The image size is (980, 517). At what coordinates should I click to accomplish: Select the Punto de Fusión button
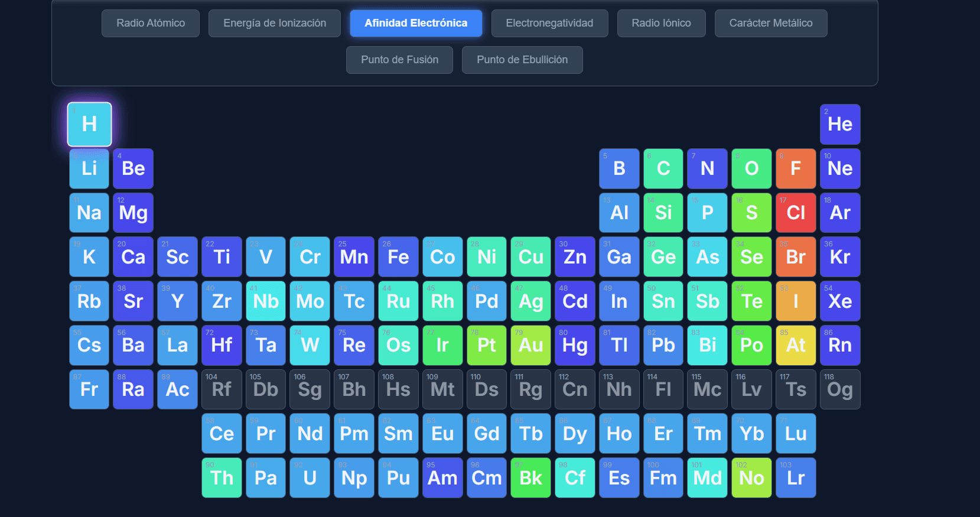point(399,60)
